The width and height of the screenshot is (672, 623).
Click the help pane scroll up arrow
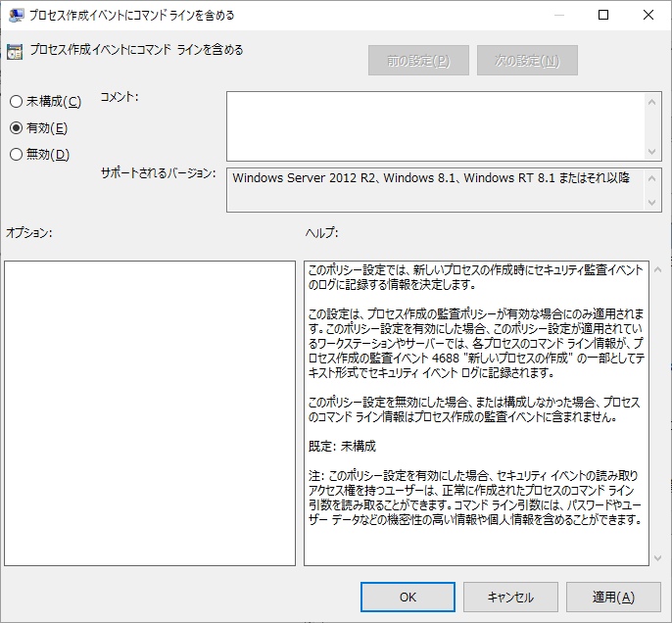click(658, 269)
